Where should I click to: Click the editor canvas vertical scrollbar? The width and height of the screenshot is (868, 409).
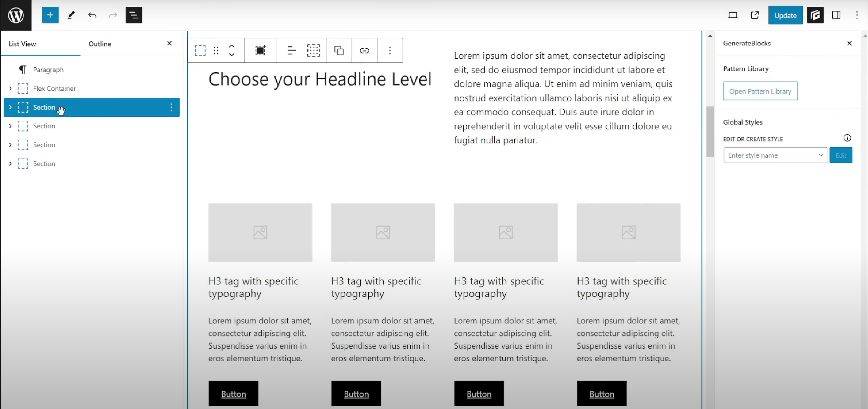710,132
